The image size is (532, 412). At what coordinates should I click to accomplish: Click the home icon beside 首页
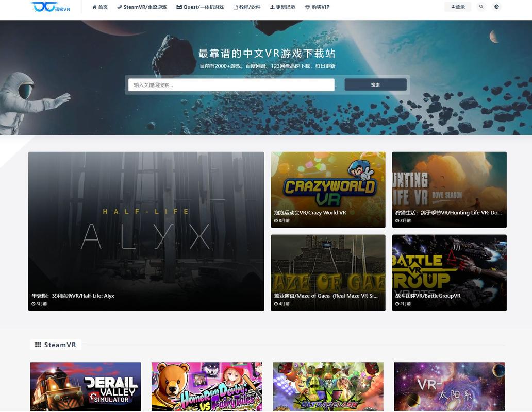click(x=94, y=7)
